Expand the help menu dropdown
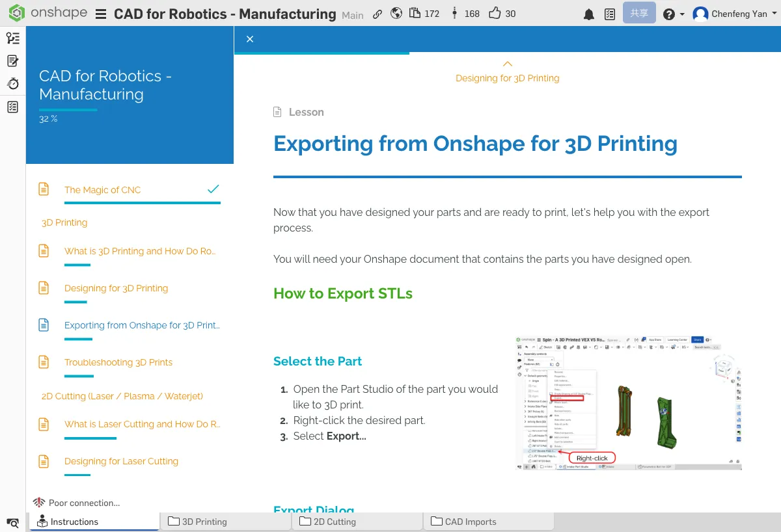The width and height of the screenshot is (781, 532). 674,14
